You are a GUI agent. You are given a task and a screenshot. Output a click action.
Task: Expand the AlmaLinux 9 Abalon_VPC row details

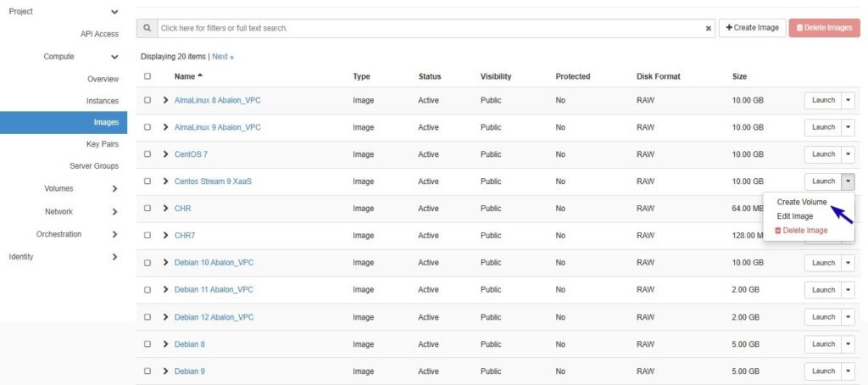point(165,127)
